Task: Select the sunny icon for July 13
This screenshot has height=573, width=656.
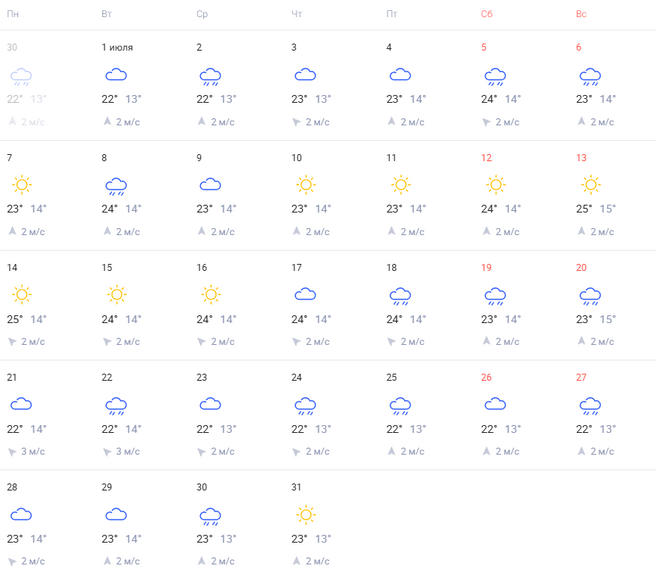Action: pos(590,185)
